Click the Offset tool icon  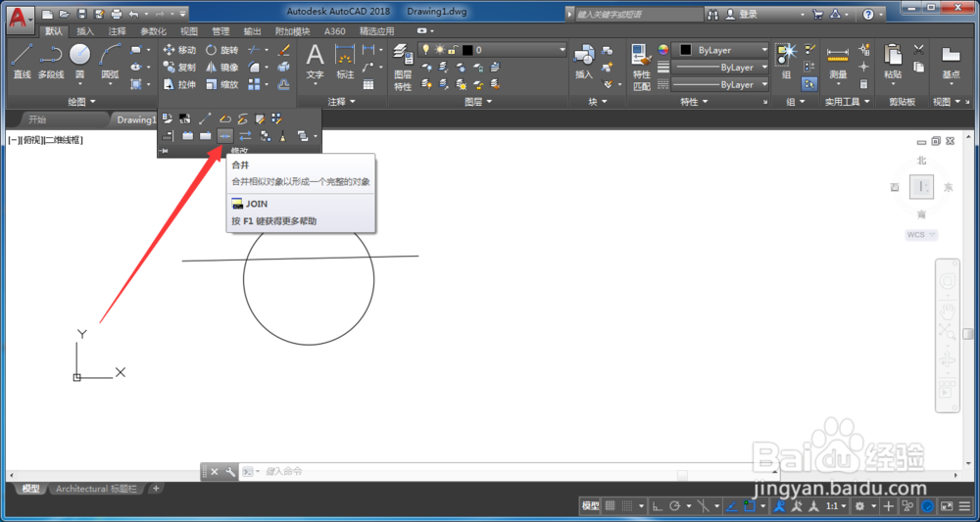(283, 84)
